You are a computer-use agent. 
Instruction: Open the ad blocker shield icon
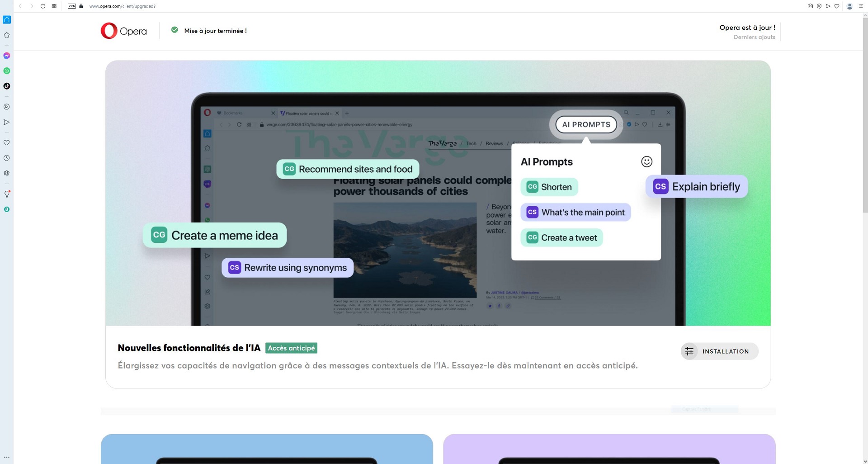[819, 6]
